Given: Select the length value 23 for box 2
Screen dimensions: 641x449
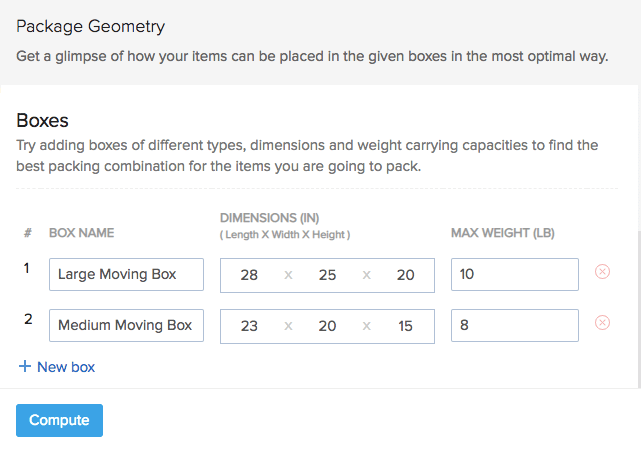Looking at the screenshot, I should 250,326.
